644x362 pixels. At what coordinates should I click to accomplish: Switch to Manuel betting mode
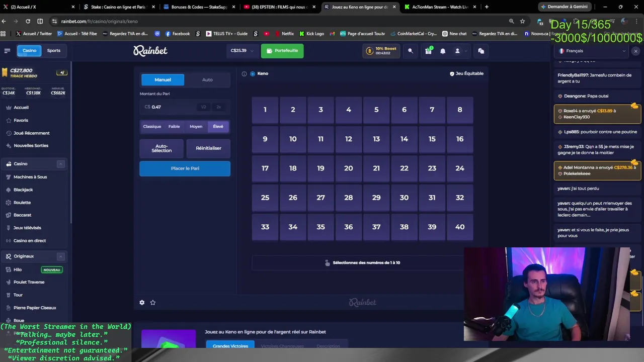point(163,79)
